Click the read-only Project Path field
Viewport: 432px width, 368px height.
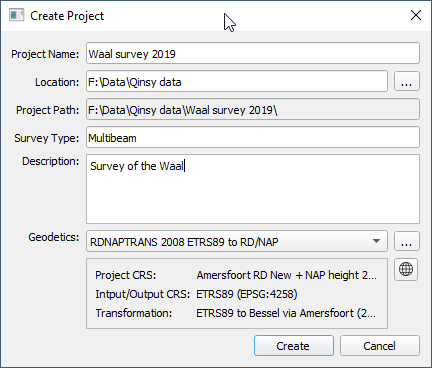(253, 109)
